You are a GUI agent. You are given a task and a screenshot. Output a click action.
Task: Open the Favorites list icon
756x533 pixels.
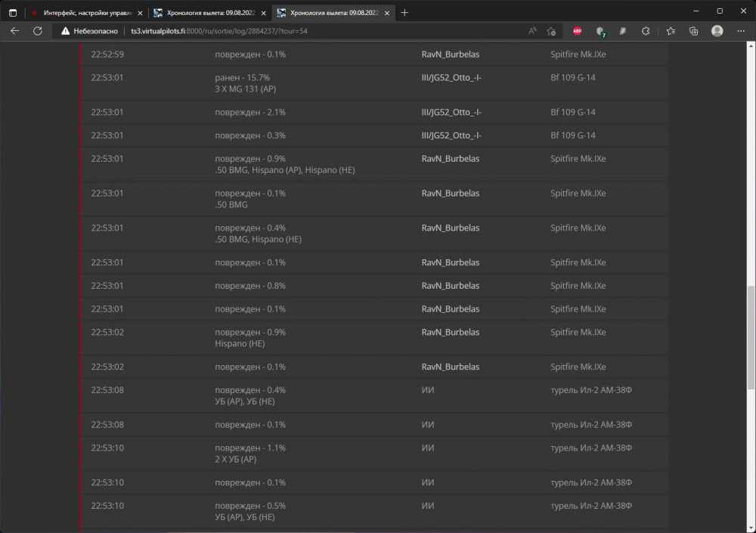pos(671,31)
